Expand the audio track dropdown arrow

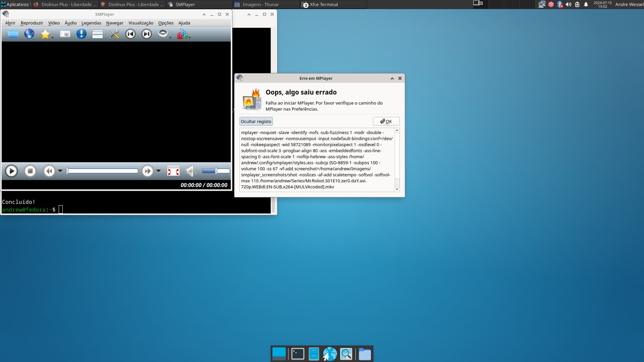tap(170, 38)
